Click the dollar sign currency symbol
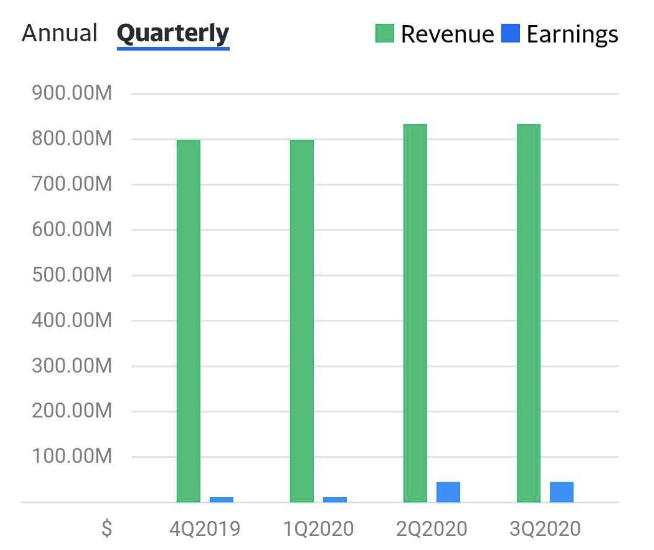Screen dimensions: 654x550 [x=106, y=528]
